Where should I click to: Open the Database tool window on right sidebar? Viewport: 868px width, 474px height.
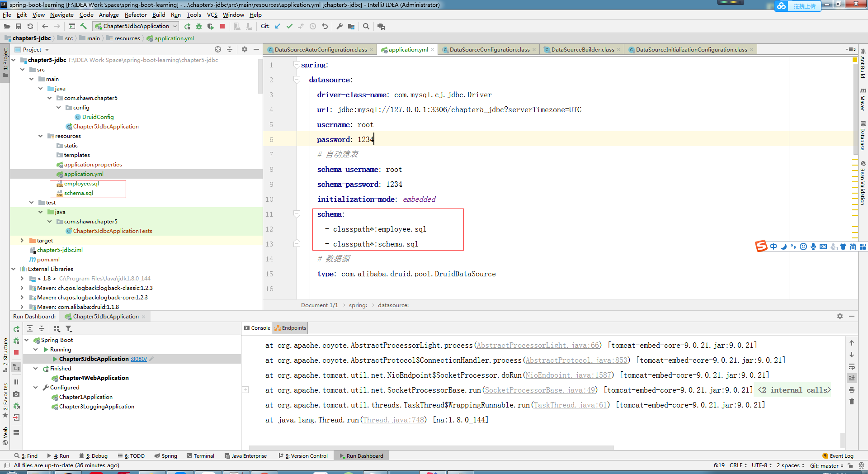click(x=863, y=136)
